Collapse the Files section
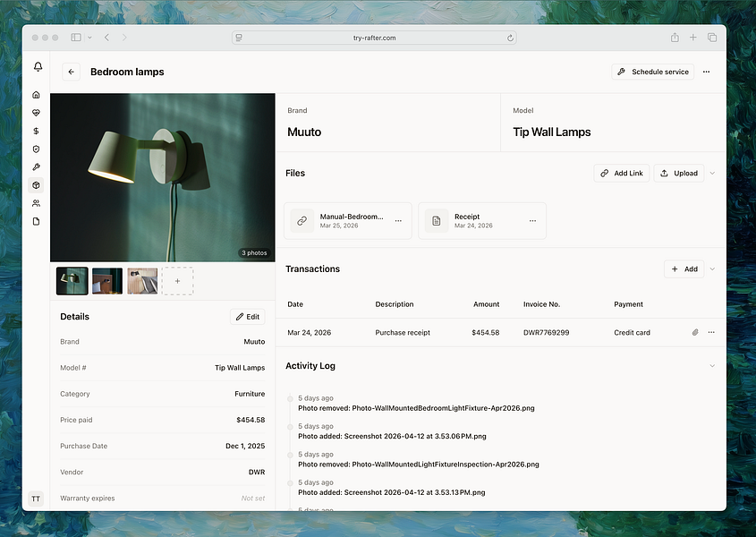This screenshot has width=756, height=537. 712,174
